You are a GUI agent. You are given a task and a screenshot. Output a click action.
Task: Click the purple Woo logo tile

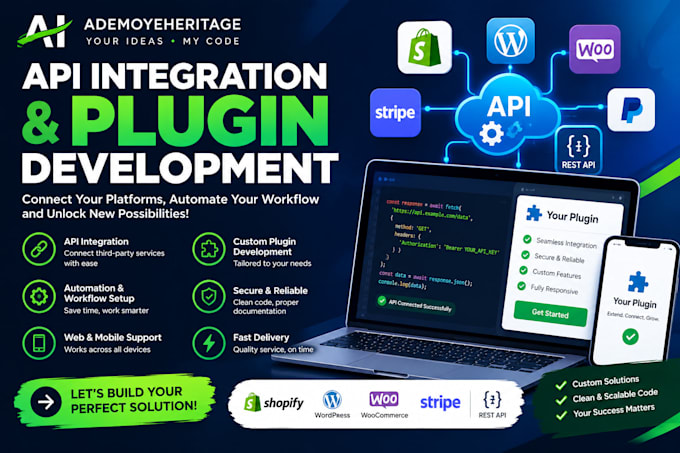595,49
